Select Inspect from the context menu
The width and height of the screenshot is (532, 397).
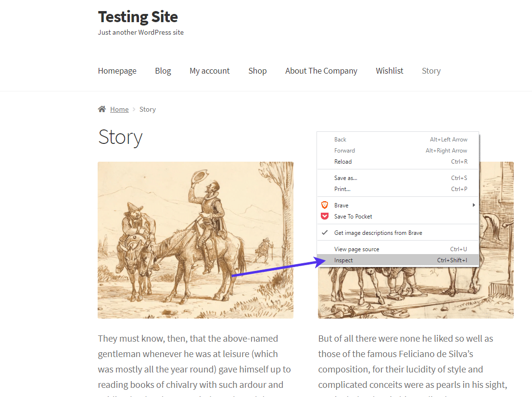click(x=343, y=260)
